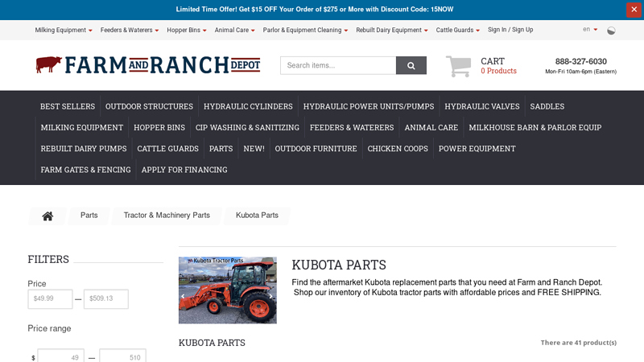Open MILKHOUSE BARN & PARLOR EQUIP menu
This screenshot has height=362, width=644.
point(535,128)
